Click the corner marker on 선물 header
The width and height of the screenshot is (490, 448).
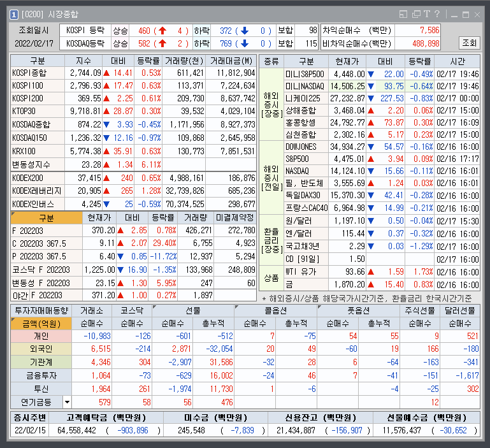point(154,307)
